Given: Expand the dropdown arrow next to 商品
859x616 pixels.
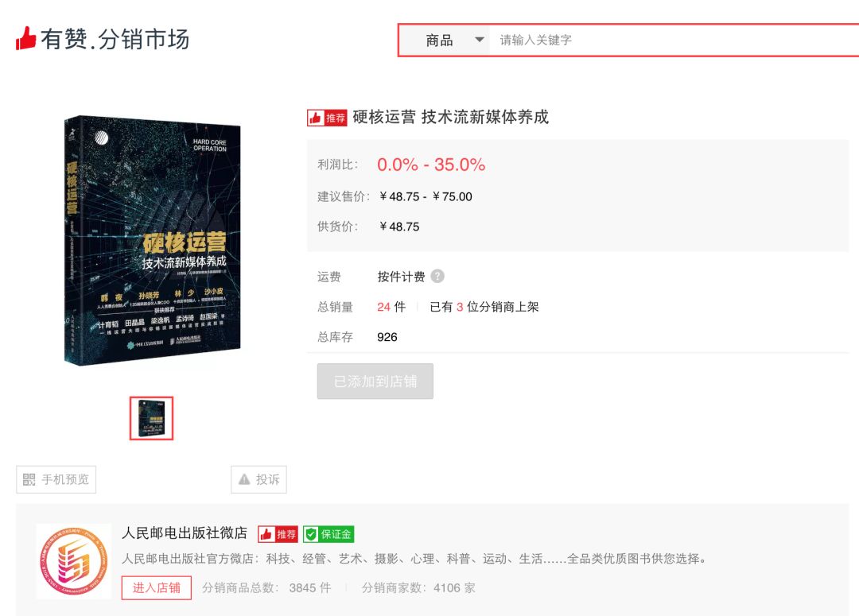Looking at the screenshot, I should point(478,39).
